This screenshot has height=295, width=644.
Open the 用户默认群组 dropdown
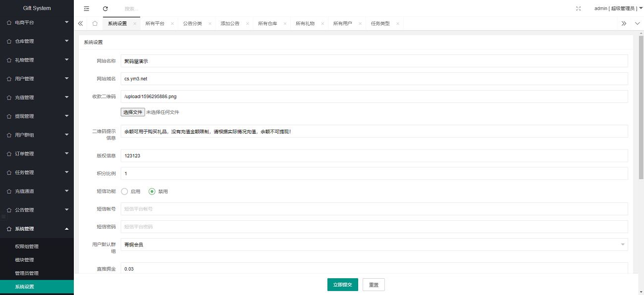click(x=374, y=245)
